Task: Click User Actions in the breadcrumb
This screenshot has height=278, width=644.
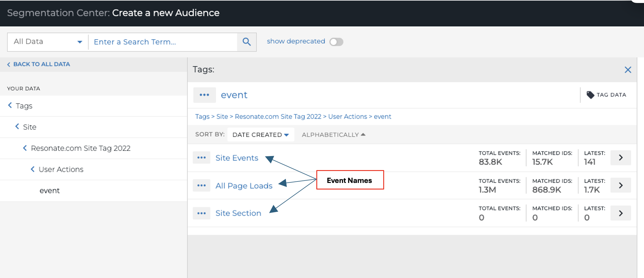Action: point(348,117)
